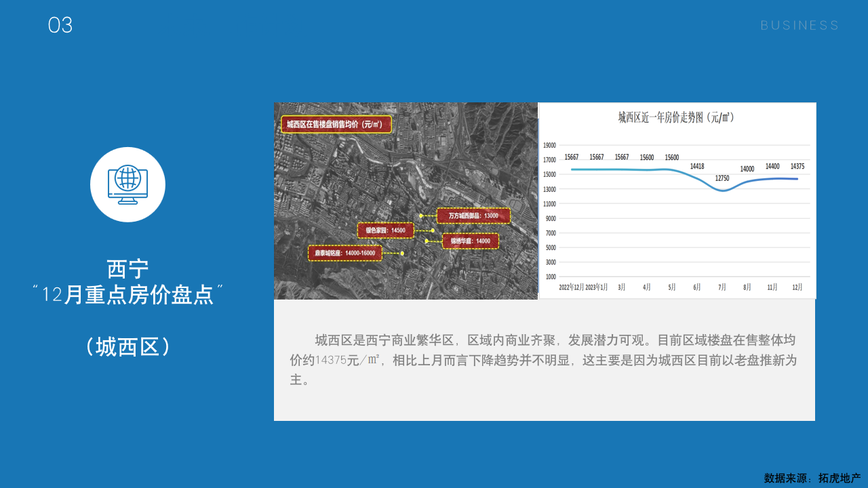Click the 数据来源：拓虎地产 source note
Viewport: 868px width, 488px height.
[812, 478]
